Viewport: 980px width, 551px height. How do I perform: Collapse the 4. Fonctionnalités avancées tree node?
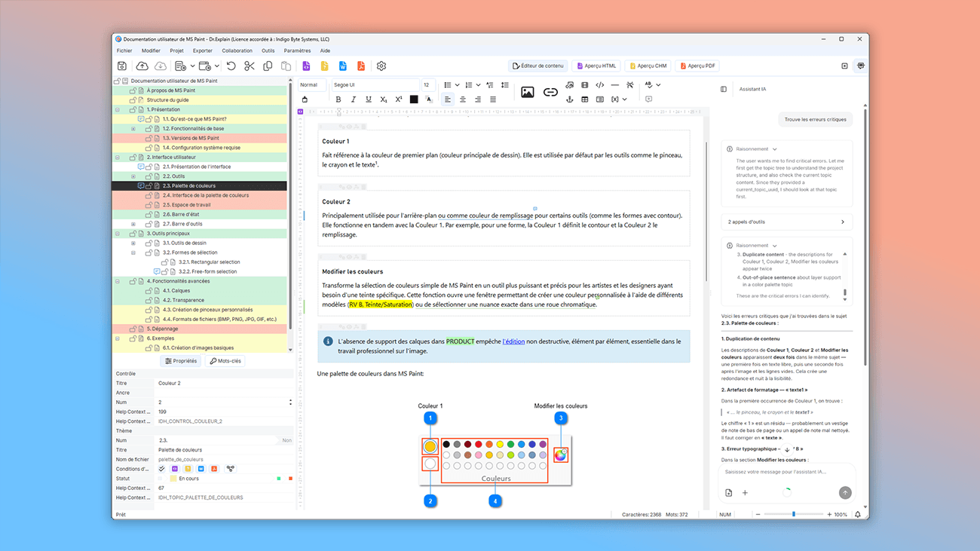click(x=118, y=281)
